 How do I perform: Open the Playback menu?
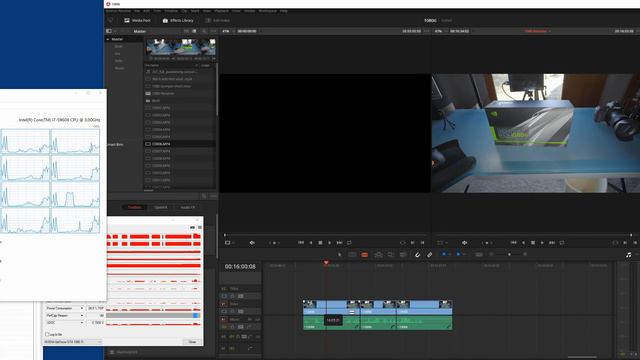(221, 11)
